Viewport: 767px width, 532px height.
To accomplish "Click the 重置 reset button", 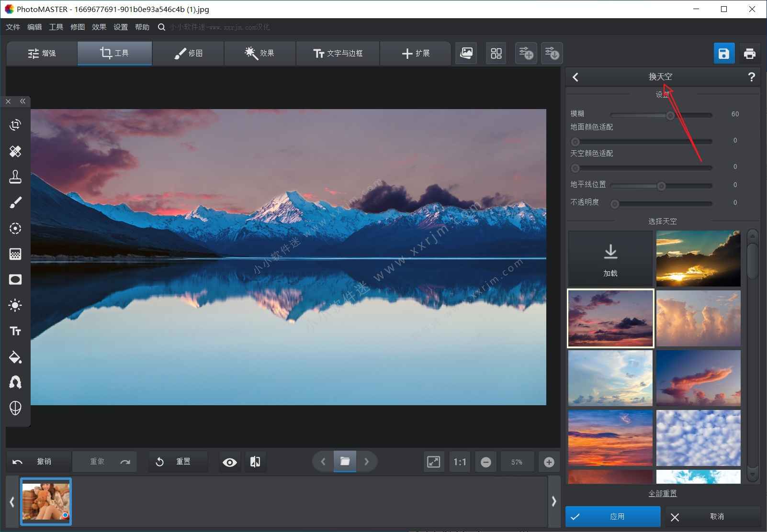I will click(x=178, y=462).
